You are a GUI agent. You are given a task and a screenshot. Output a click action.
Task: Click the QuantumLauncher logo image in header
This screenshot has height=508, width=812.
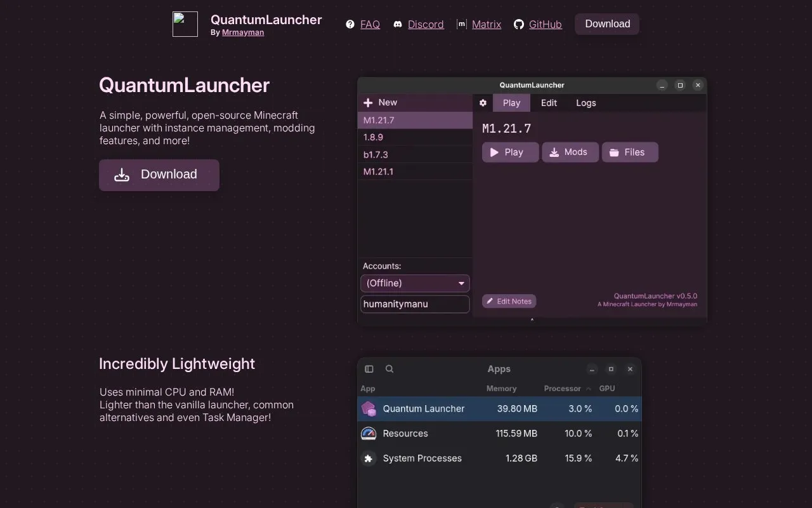[x=185, y=24]
